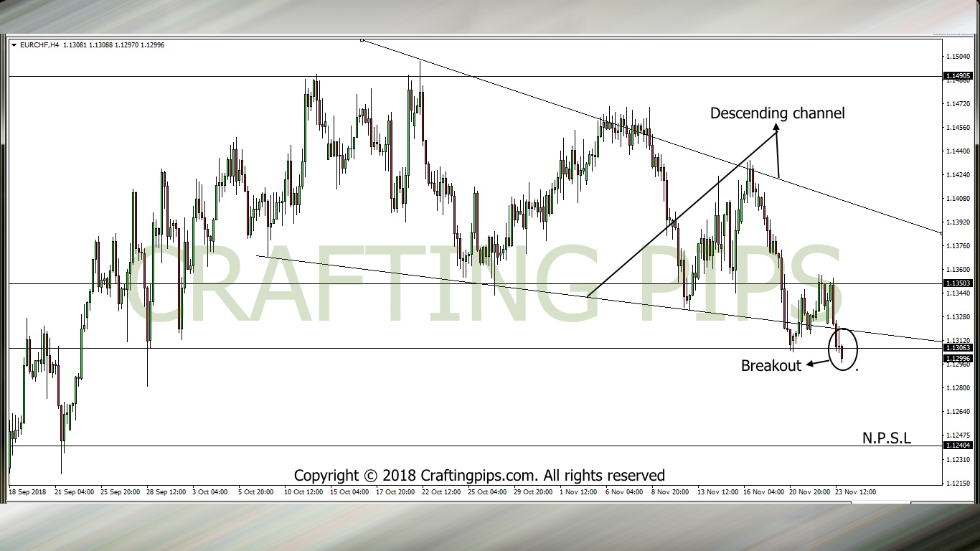Click the 1.13600 price scale value
This screenshot has height=551, width=980.
(958, 270)
